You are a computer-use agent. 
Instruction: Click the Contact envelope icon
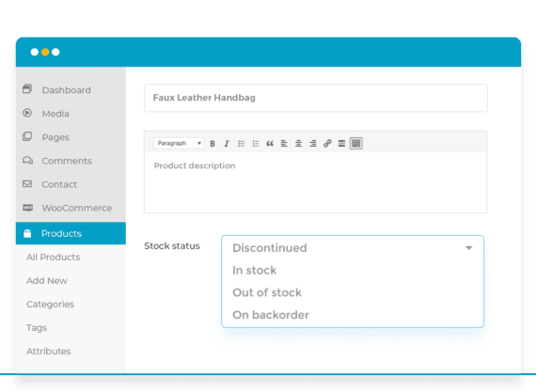click(27, 184)
